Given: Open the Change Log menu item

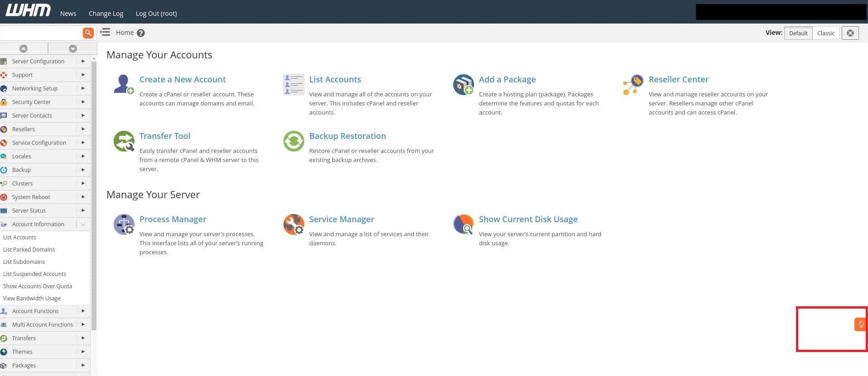Looking at the screenshot, I should [x=106, y=14].
